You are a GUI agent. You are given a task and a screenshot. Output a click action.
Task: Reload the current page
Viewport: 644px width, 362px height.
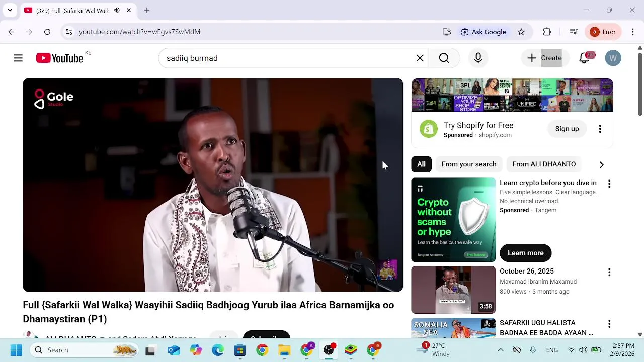point(47,32)
